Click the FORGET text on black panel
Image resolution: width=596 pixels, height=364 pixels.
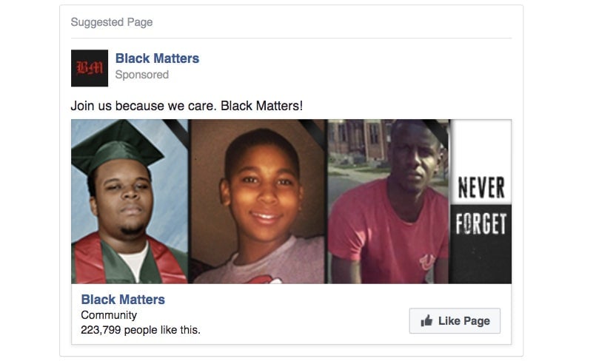click(481, 223)
